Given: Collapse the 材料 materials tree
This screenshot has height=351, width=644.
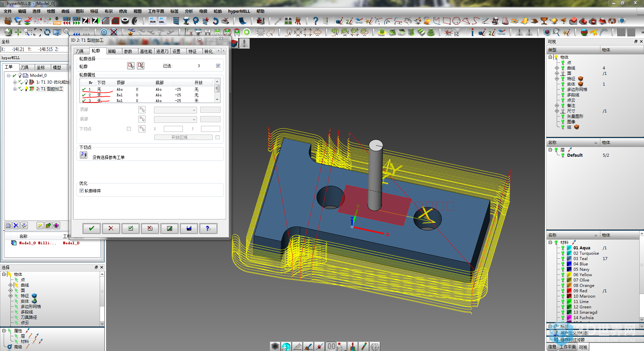Looking at the screenshot, I should point(550,242).
